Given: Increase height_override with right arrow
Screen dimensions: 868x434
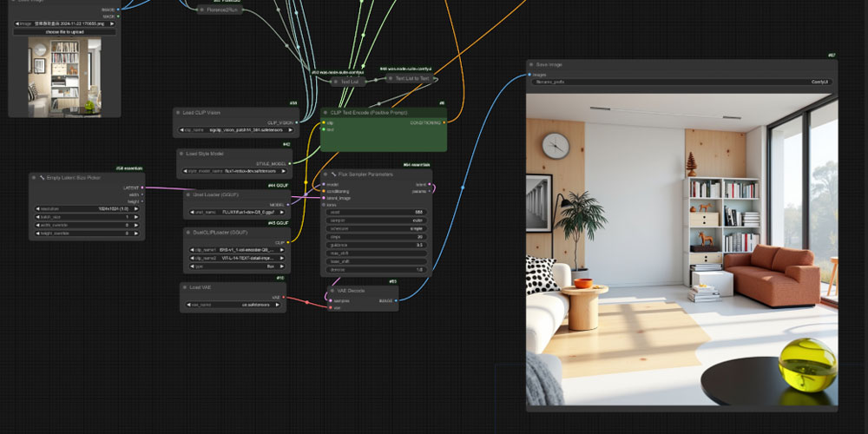Looking at the screenshot, I should coord(136,233).
